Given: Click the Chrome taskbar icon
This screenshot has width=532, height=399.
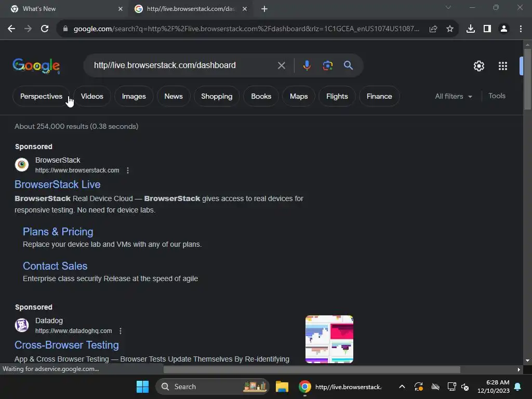Looking at the screenshot, I should (304, 387).
